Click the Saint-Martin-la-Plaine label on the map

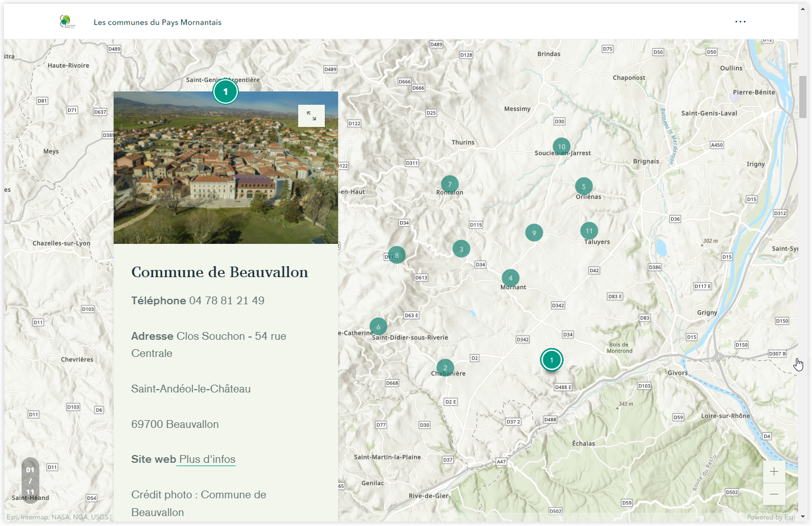387,457
